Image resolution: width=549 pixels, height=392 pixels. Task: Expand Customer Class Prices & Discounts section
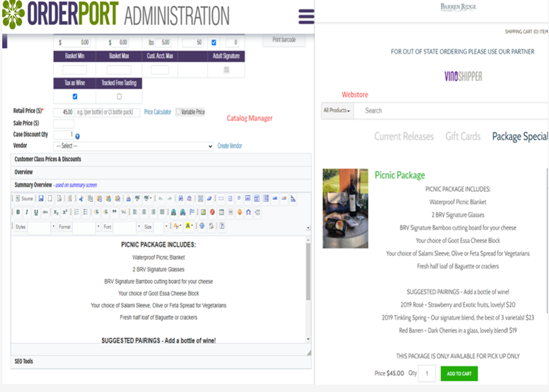(161, 160)
